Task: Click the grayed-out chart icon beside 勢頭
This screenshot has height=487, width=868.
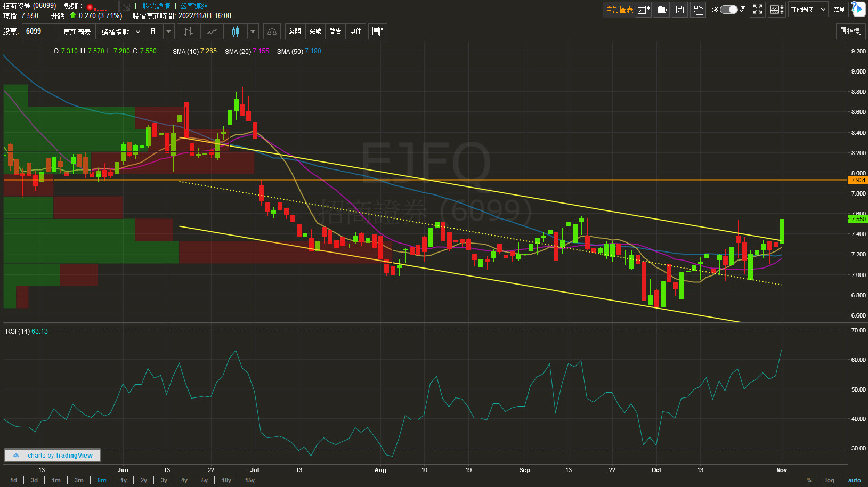Action: pyautogui.click(x=126, y=7)
